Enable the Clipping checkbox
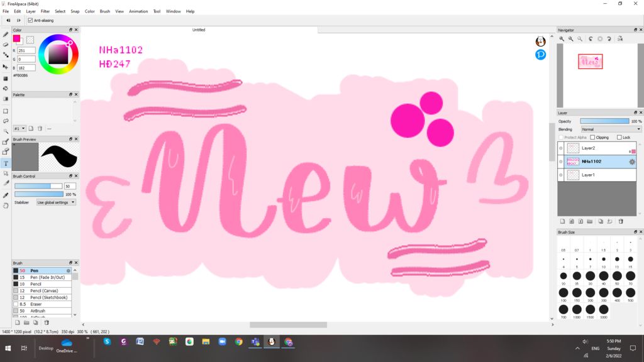This screenshot has height=362, width=644. [592, 138]
